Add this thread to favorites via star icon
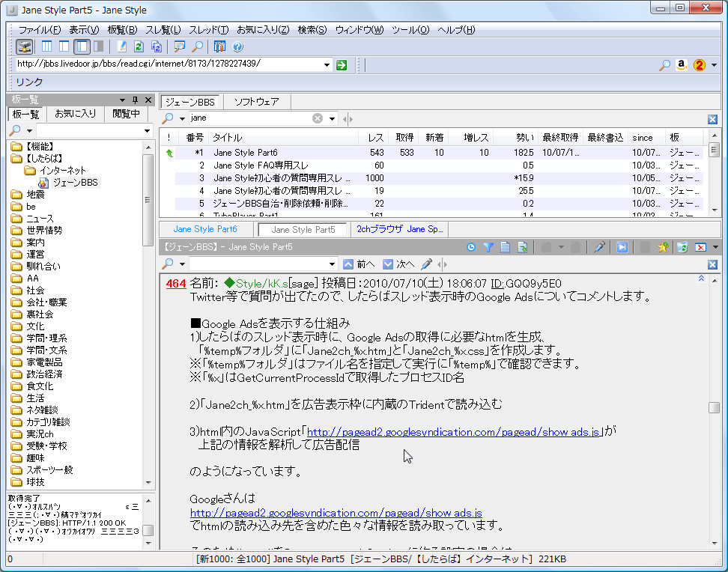 661,249
